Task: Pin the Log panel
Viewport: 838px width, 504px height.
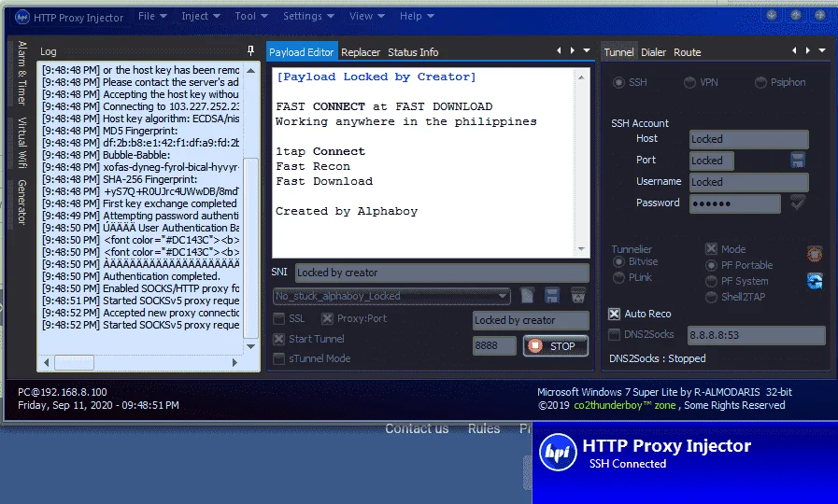Action: tap(250, 51)
